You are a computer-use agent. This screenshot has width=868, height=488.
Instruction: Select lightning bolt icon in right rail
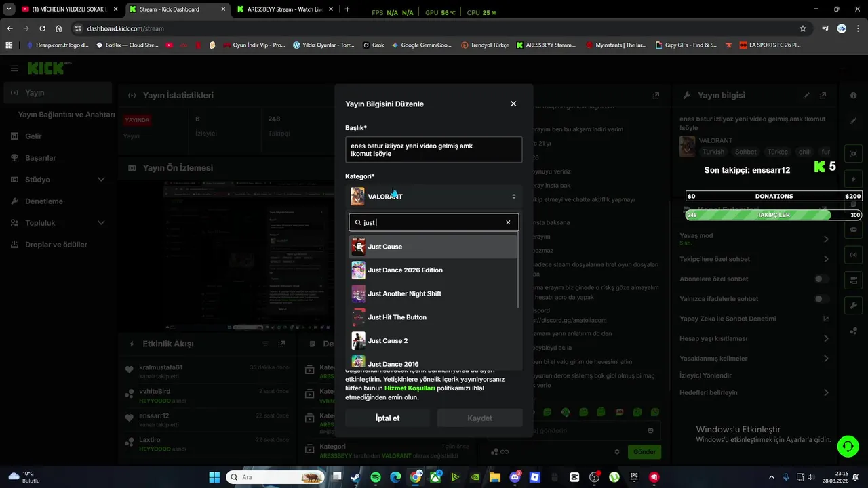coord(853,180)
